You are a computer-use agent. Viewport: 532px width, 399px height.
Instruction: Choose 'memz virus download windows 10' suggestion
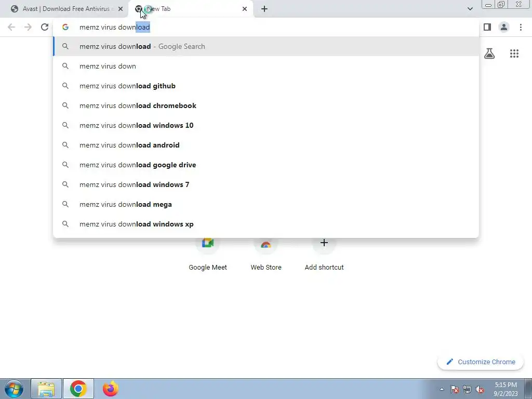point(266,125)
